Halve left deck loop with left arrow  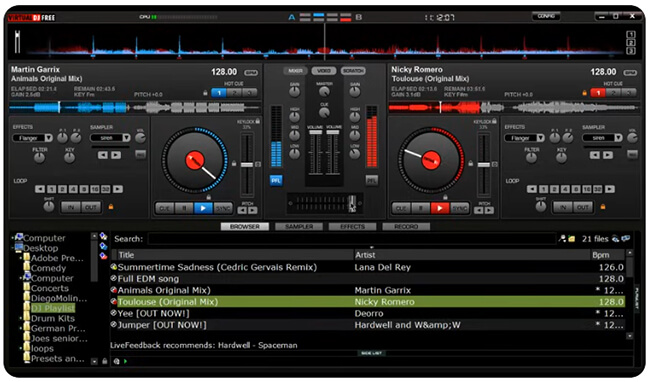click(40, 189)
